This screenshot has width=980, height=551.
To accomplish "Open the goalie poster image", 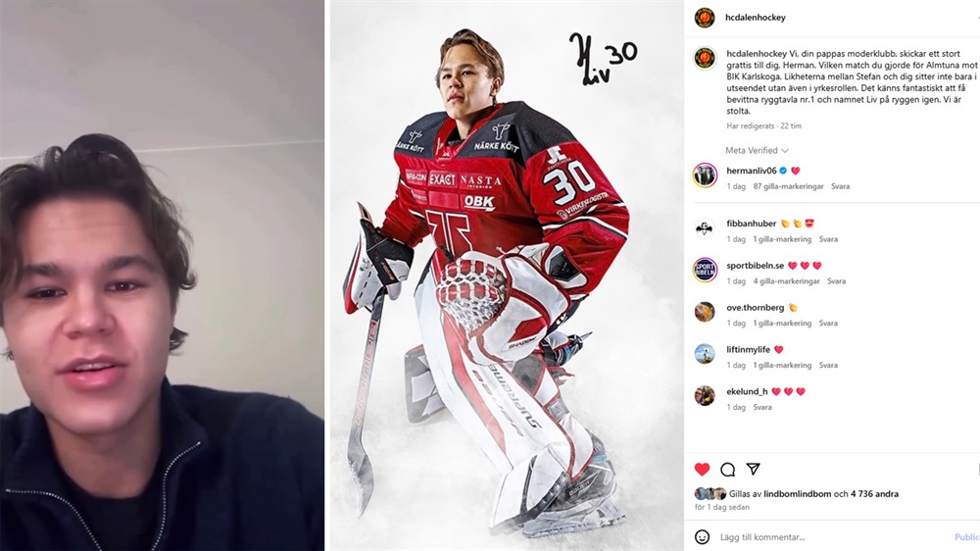I will (x=507, y=275).
